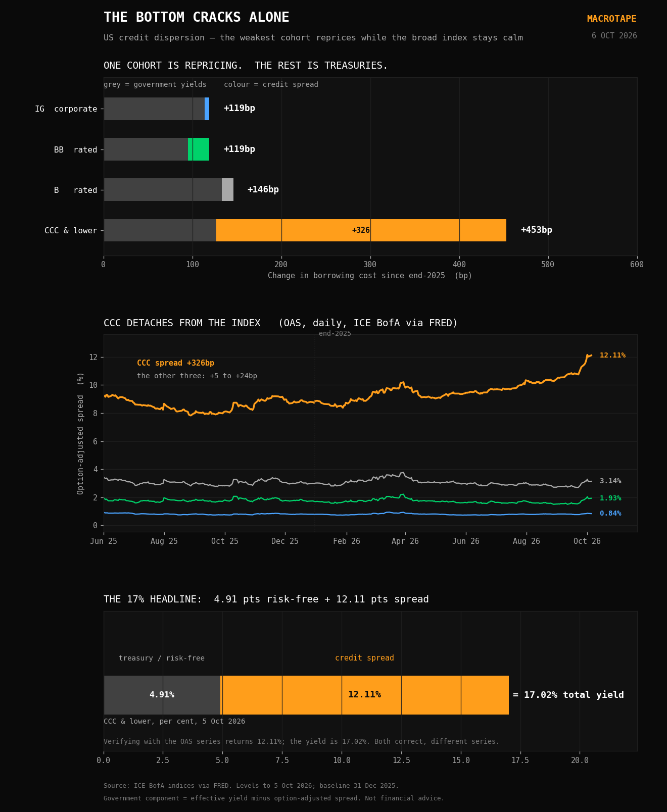Click the title "THE BOTTOM CRACKS ALONE"
The width and height of the screenshot is (667, 812).
pos(197,18)
